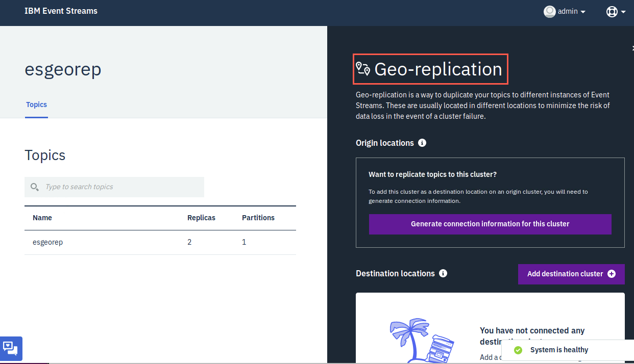
Task: Click the Geo-replication location pins icon
Action: (x=363, y=69)
